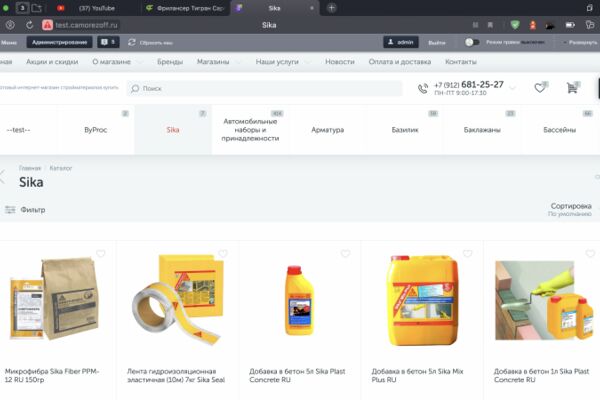Open the Сортировка dropdown

[570, 209]
